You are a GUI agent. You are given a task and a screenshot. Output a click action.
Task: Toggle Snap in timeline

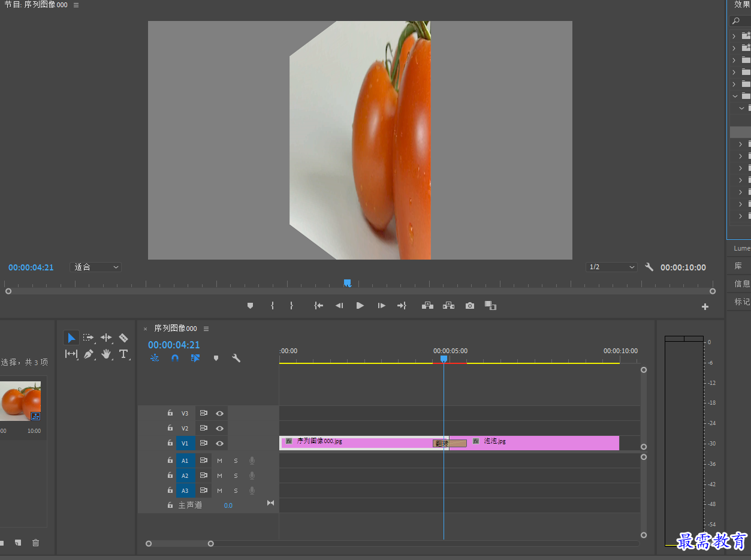tap(175, 358)
